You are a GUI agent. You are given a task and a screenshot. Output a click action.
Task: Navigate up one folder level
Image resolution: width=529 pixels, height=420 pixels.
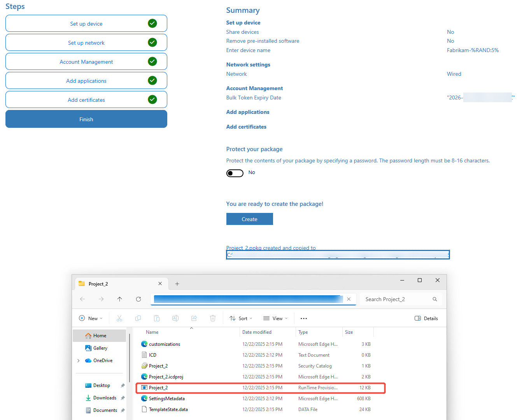click(x=119, y=299)
